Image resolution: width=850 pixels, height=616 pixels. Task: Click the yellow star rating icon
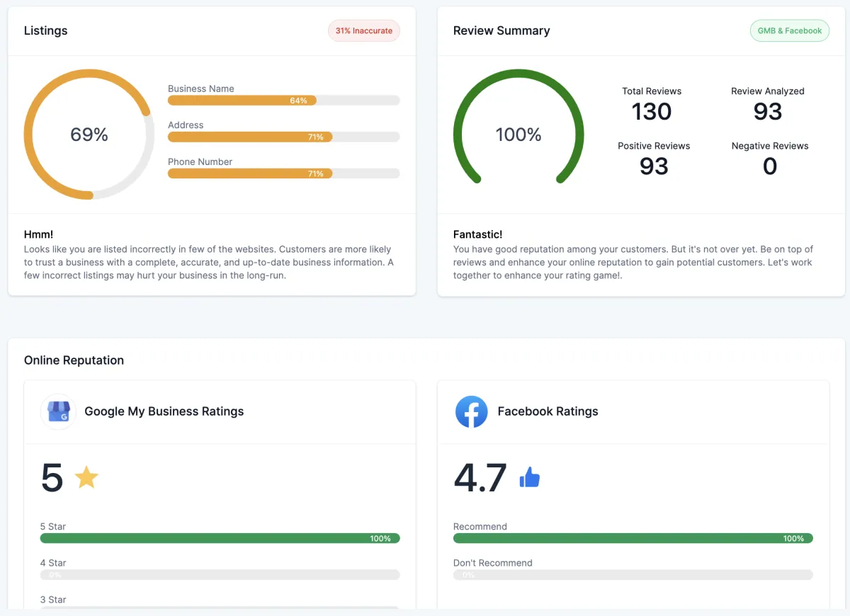click(x=86, y=477)
